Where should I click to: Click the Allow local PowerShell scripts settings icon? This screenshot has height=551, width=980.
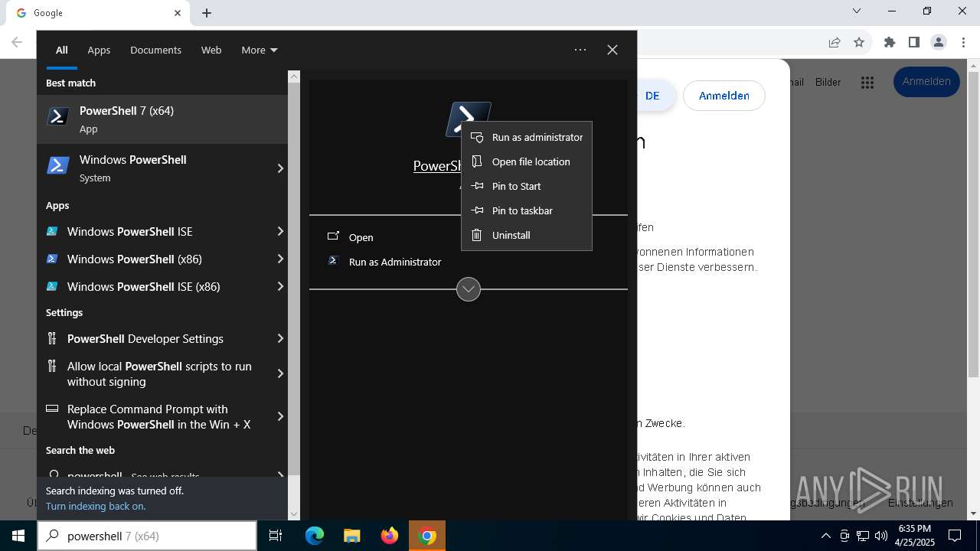pos(52,366)
